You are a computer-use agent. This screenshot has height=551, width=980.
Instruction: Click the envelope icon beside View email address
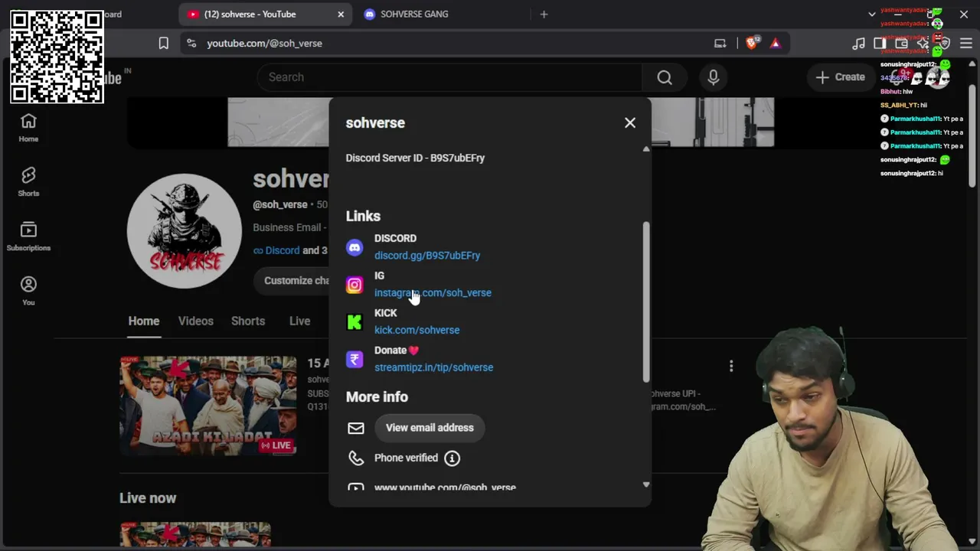pyautogui.click(x=356, y=428)
